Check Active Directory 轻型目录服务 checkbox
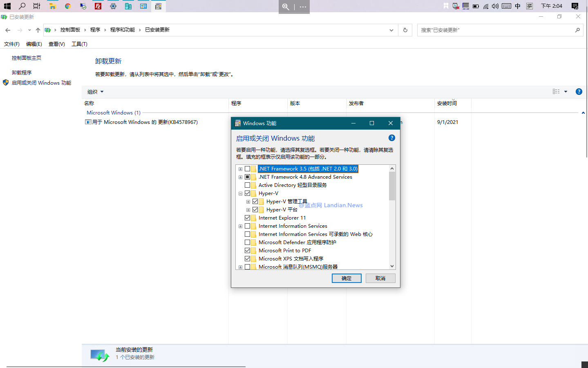Image resolution: width=588 pixels, height=368 pixels. click(x=247, y=185)
